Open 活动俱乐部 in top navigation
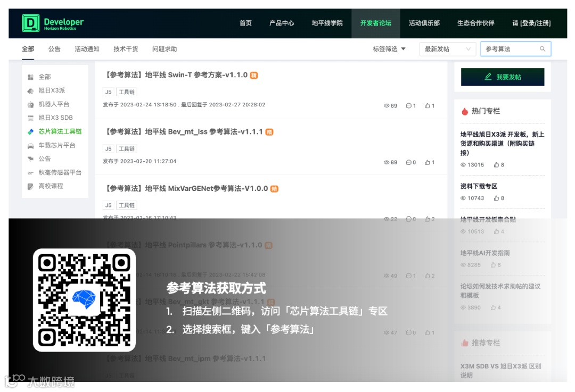The image size is (575, 392). point(424,23)
